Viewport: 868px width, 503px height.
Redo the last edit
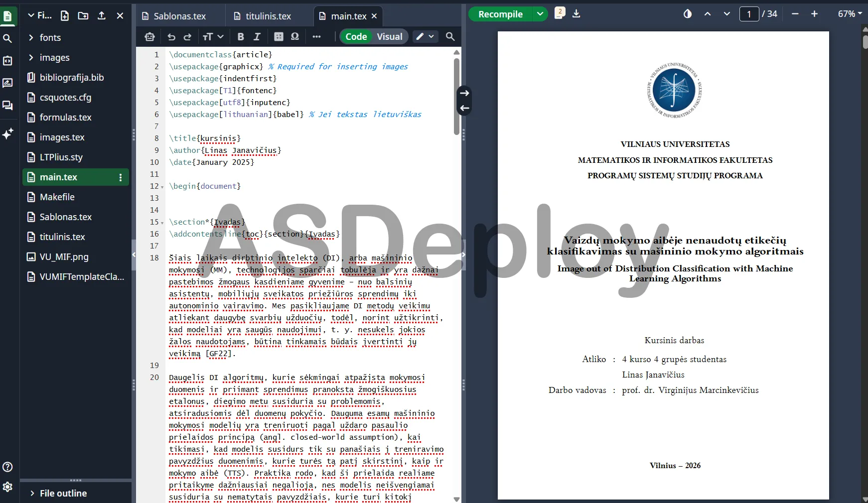(x=187, y=36)
